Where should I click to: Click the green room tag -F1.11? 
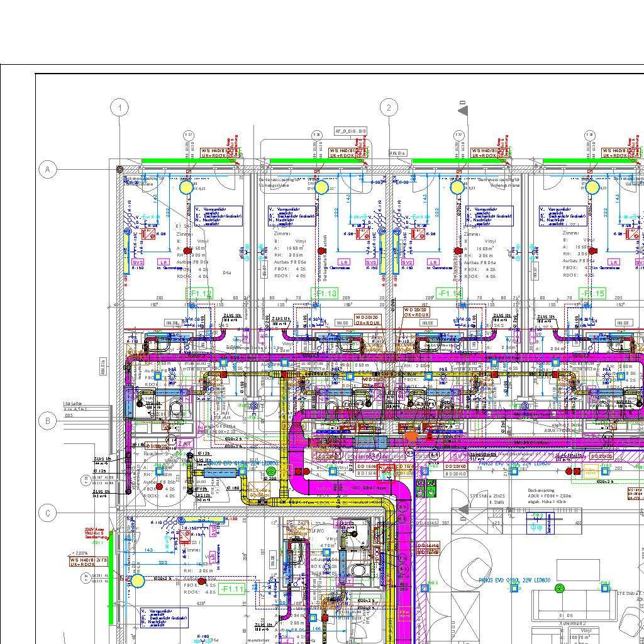[232, 589]
